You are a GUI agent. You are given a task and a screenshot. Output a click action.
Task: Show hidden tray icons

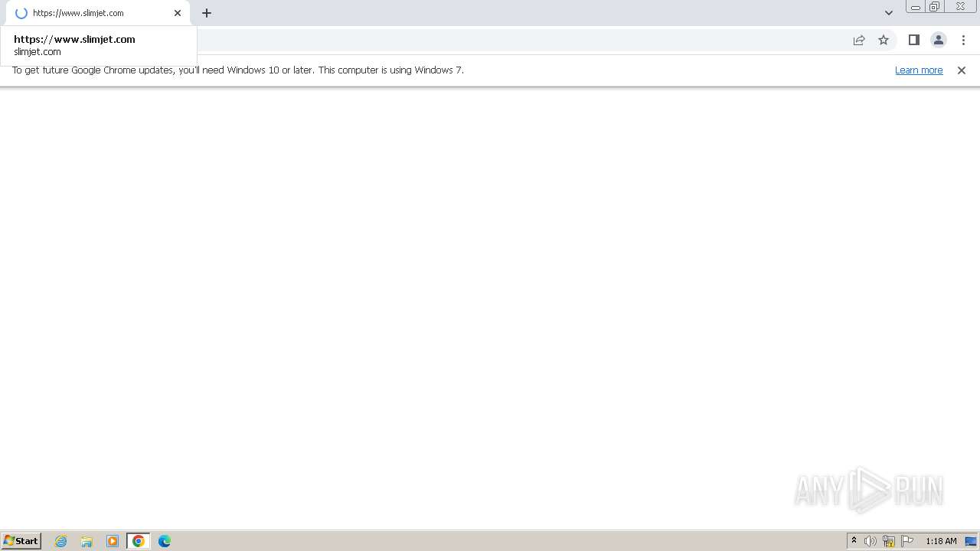coord(854,541)
